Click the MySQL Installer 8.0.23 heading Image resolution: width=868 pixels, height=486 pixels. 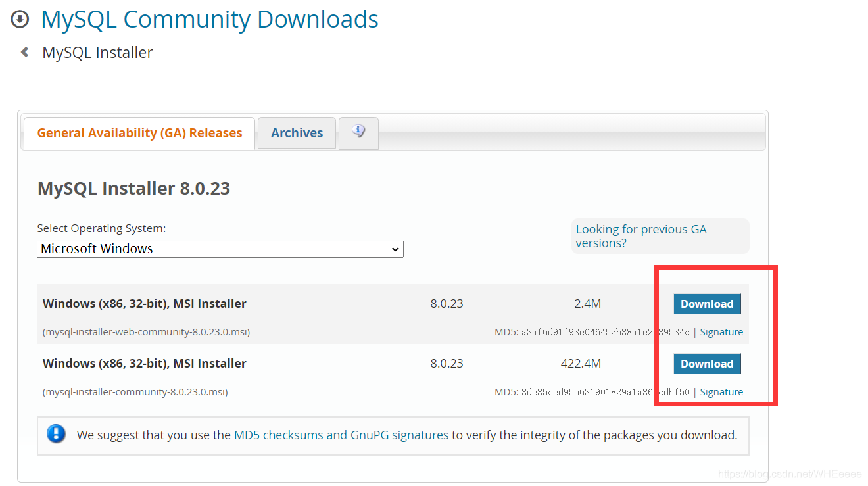[134, 189]
